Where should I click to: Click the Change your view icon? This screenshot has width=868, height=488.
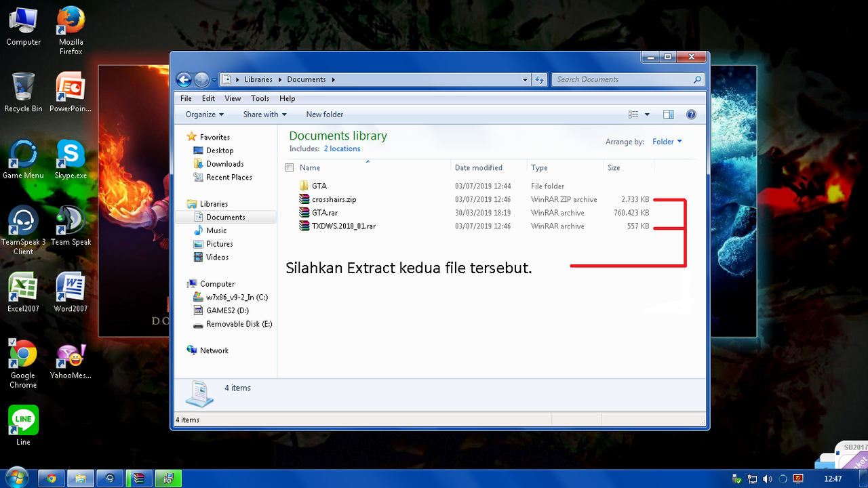pyautogui.click(x=633, y=115)
